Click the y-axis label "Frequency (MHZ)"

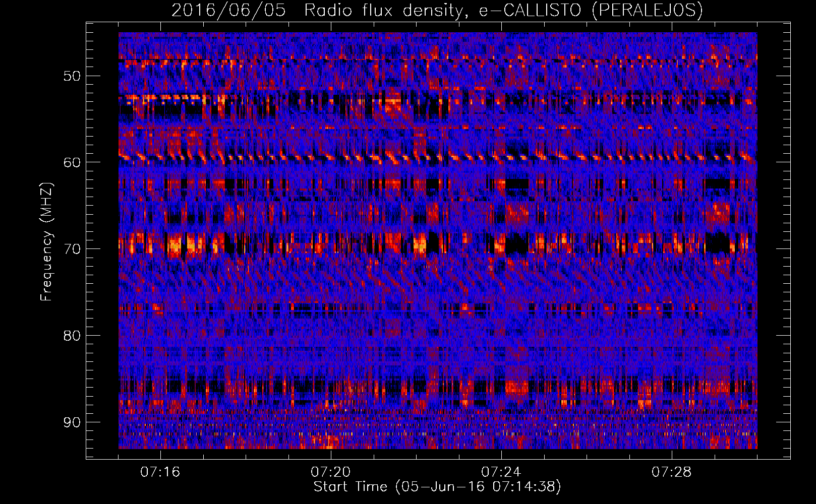46,242
